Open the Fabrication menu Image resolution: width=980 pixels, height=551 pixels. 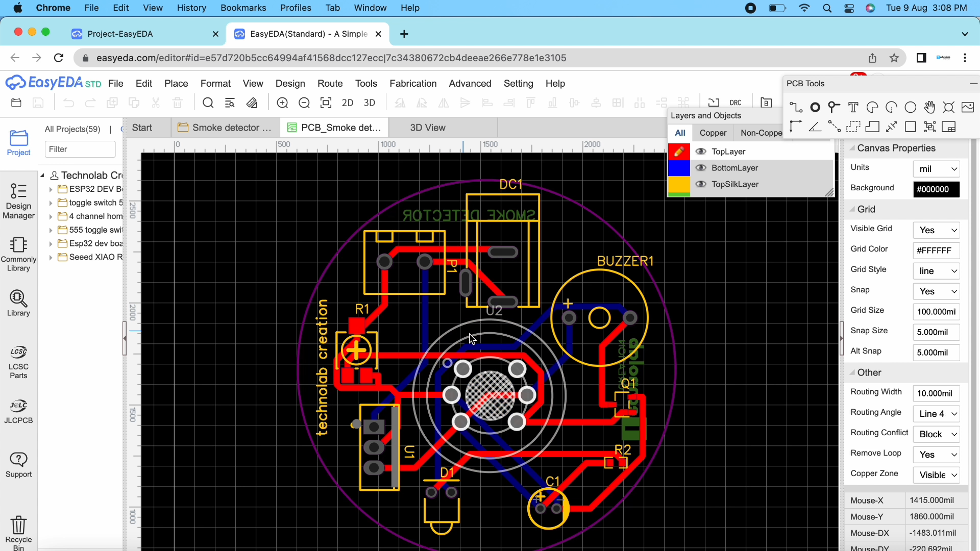[x=413, y=83]
